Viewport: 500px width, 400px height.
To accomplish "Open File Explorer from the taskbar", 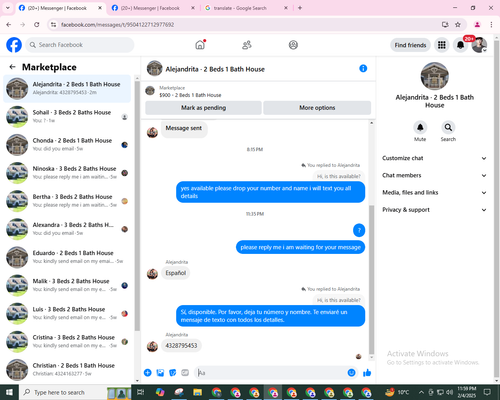I will [x=198, y=392].
